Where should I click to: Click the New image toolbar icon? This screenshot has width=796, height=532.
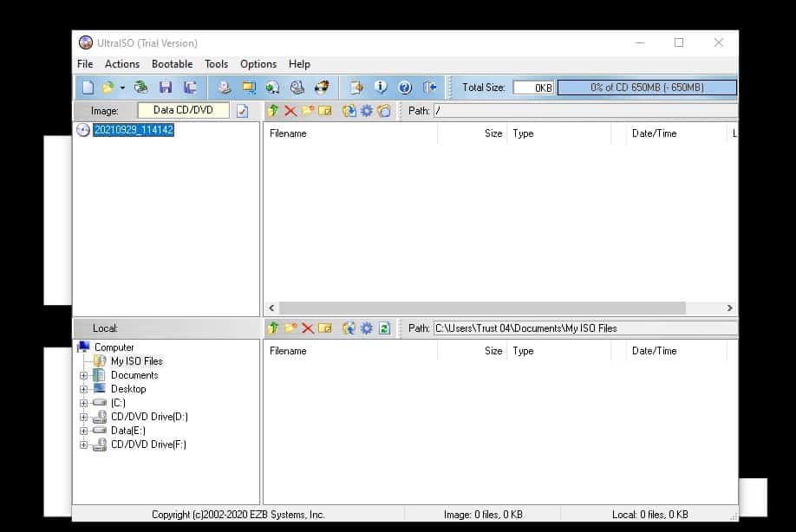[x=88, y=88]
